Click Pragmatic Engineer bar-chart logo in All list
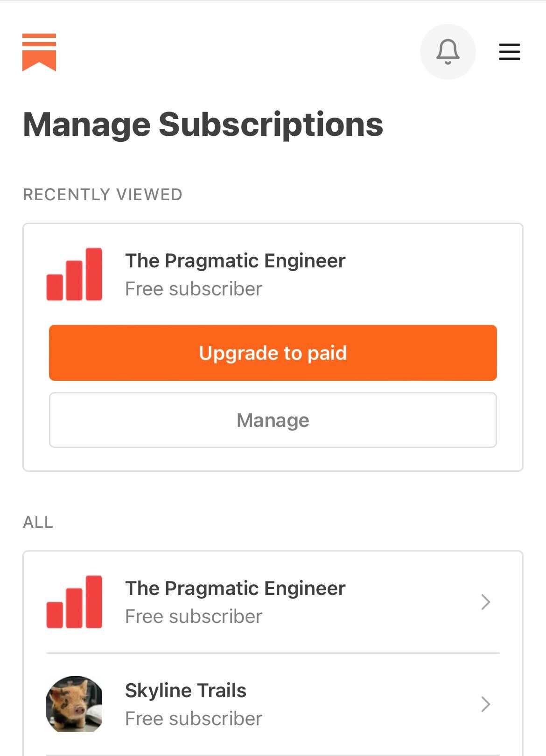 tap(74, 602)
